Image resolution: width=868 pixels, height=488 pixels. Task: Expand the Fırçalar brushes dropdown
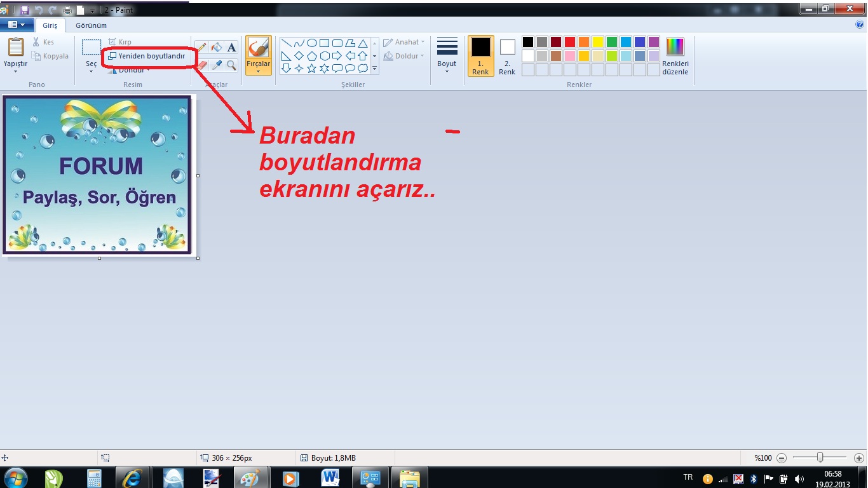pyautogui.click(x=258, y=71)
